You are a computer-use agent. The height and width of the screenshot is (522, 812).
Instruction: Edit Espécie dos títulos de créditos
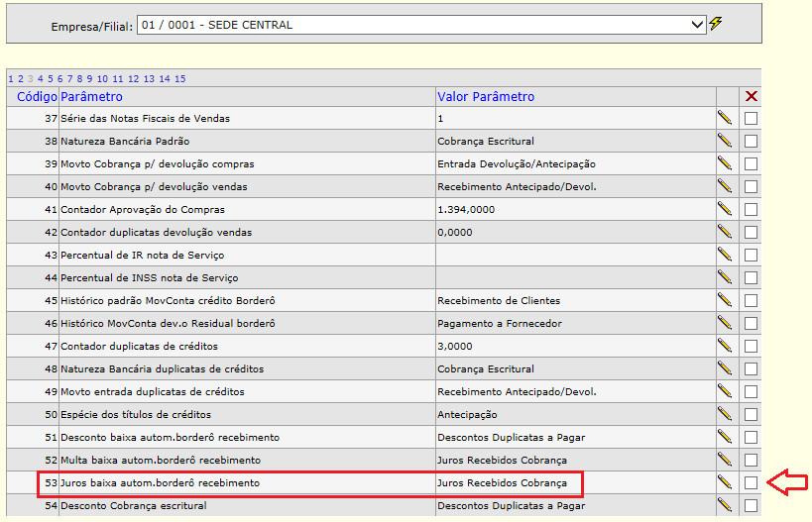[x=725, y=414]
